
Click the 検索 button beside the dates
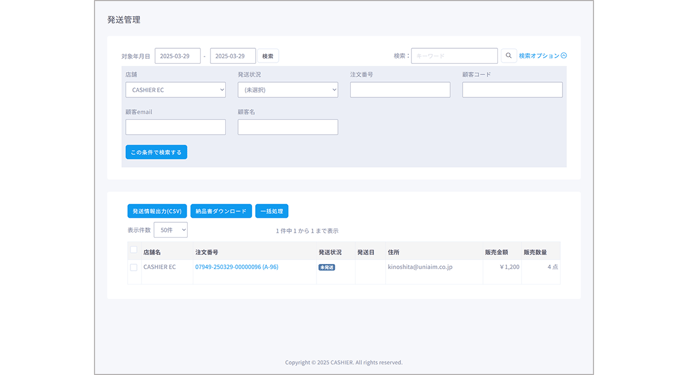(x=268, y=56)
